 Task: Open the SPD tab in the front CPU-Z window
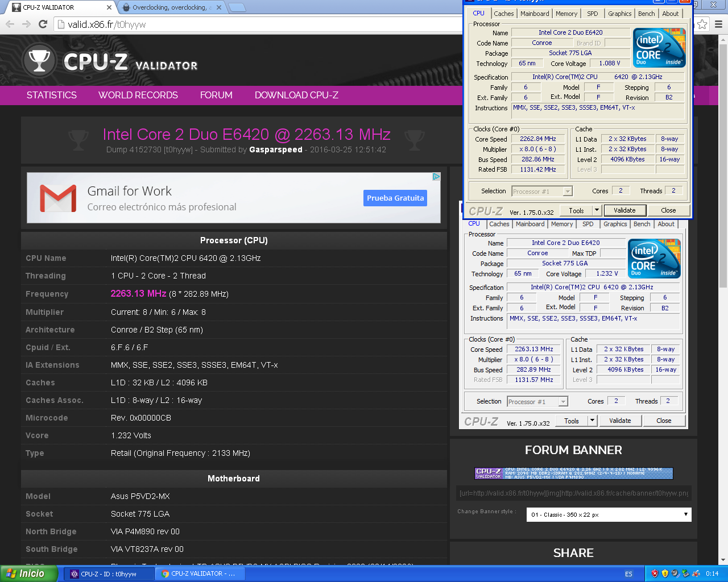(x=593, y=14)
